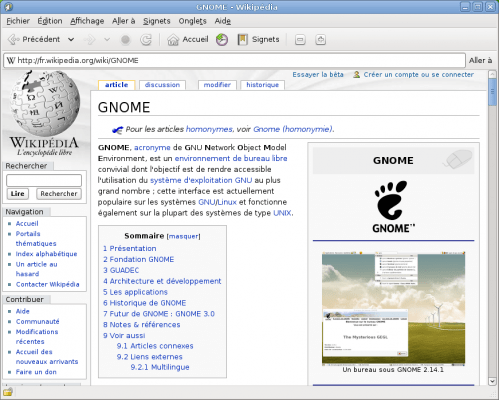Image resolution: width=499 pixels, height=400 pixels.
Task: Open the Signets menu in menu bar
Action: (157, 21)
